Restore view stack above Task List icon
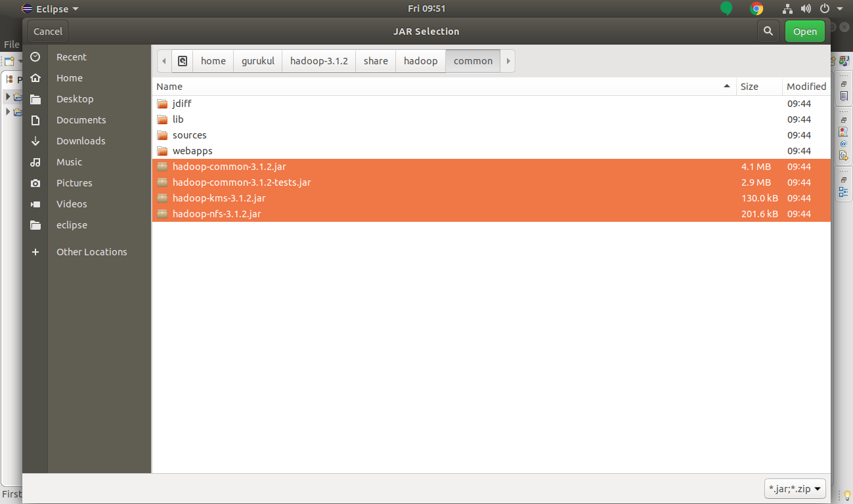 (x=844, y=84)
